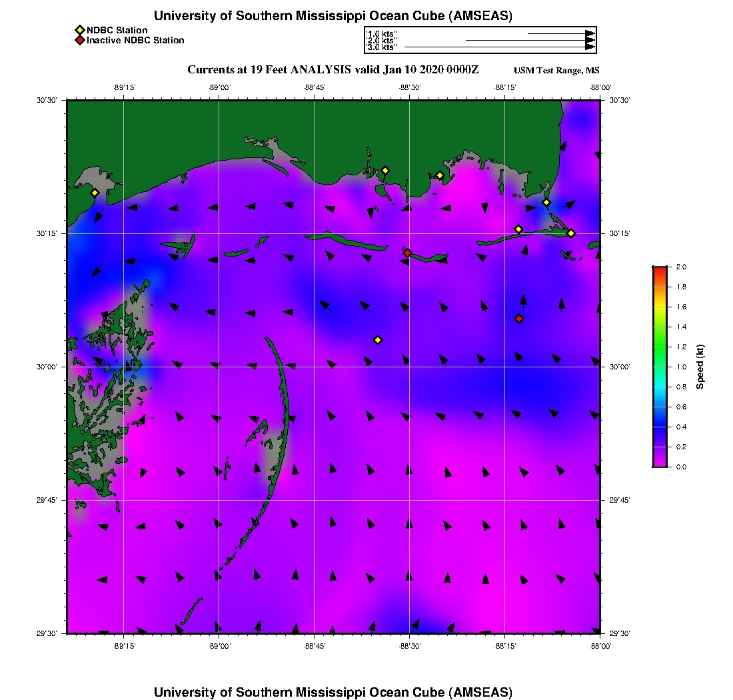
Task: Click the yellow station marker south of the barrier islands
Action: [x=378, y=340]
